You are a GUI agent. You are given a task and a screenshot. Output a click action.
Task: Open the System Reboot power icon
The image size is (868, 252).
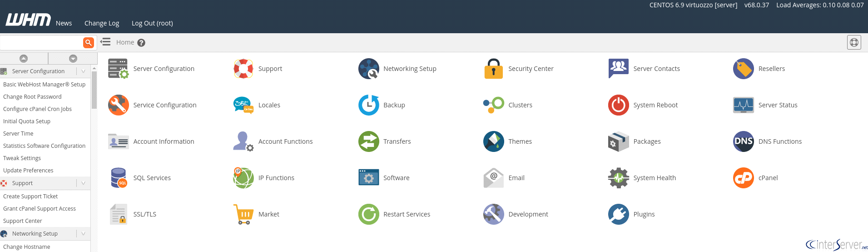tap(618, 105)
